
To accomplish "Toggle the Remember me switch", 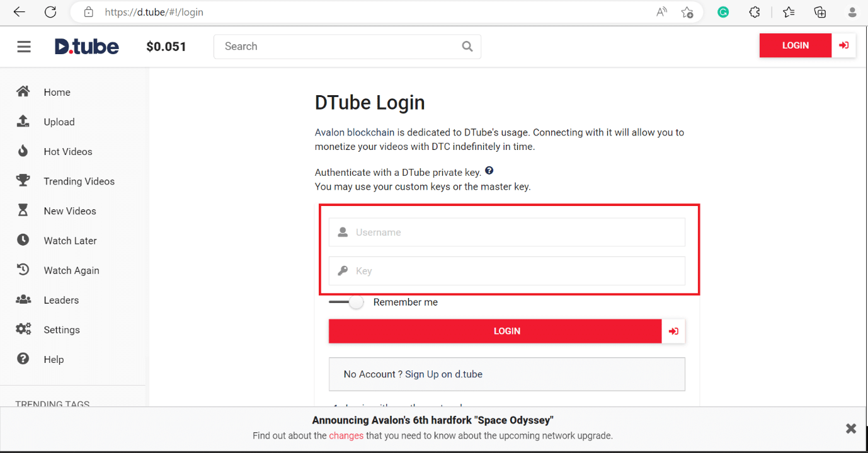I will pyautogui.click(x=346, y=302).
